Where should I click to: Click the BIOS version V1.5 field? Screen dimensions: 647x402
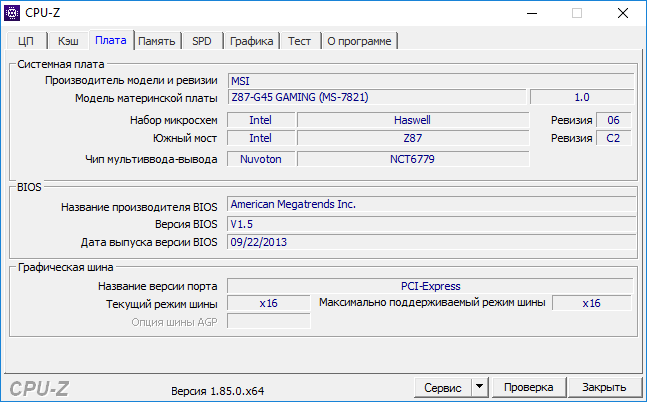click(431, 224)
